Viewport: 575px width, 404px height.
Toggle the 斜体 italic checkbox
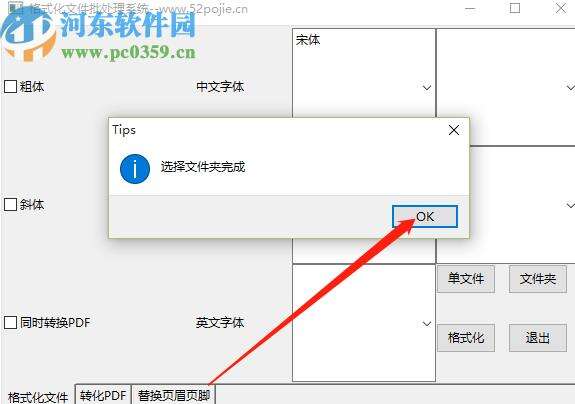[10, 204]
